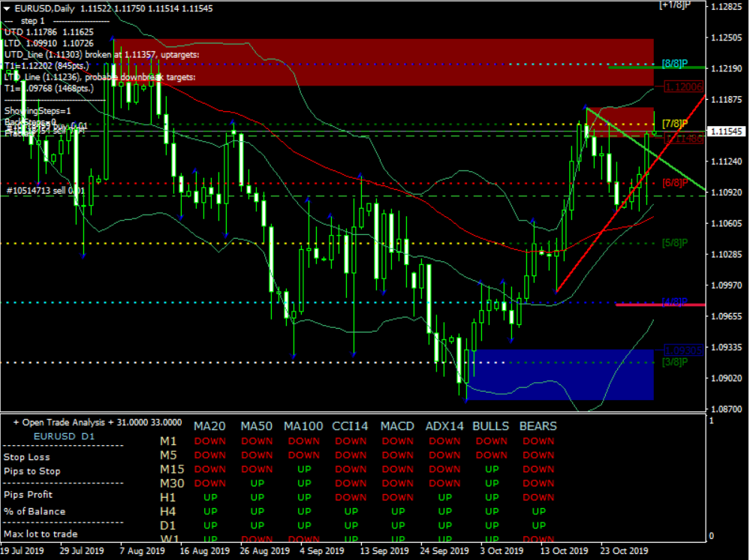Click the red 1.12006 price label
This screenshot has height=560, width=750.
tap(684, 87)
